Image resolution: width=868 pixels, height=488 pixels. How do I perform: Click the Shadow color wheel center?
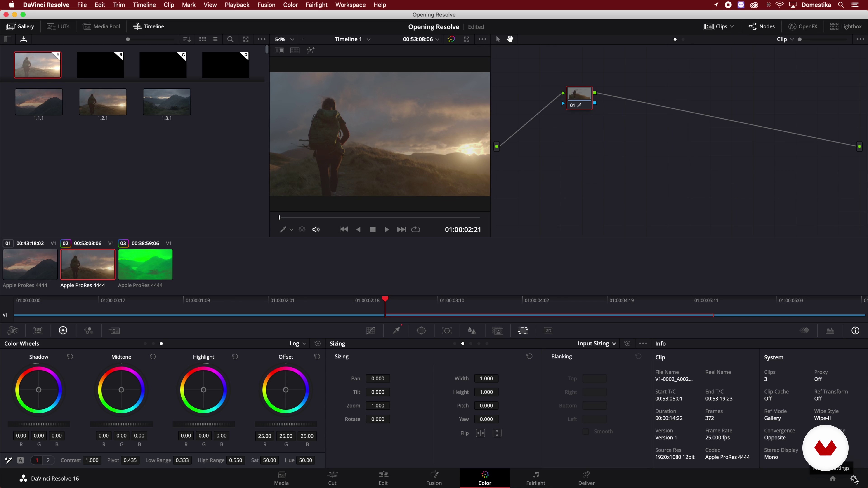pyautogui.click(x=39, y=390)
